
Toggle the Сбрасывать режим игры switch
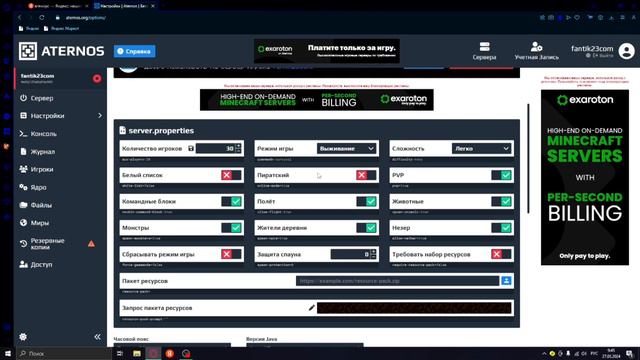[231, 254]
